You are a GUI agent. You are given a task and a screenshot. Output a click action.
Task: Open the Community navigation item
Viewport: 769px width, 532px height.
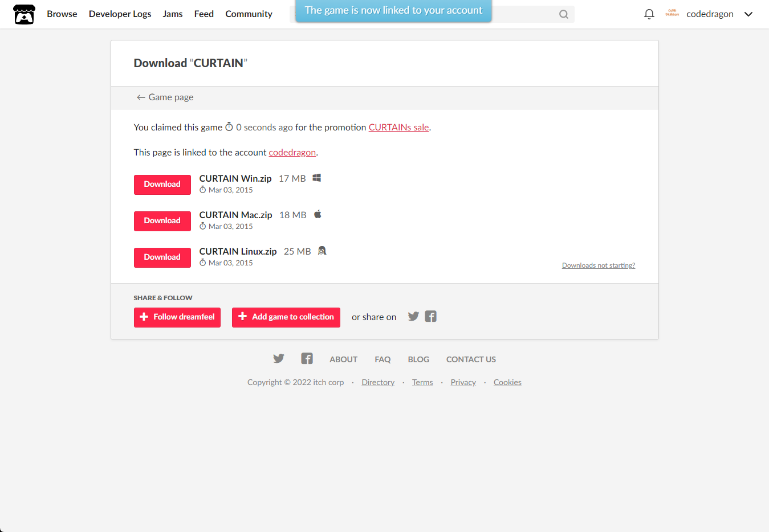(249, 14)
